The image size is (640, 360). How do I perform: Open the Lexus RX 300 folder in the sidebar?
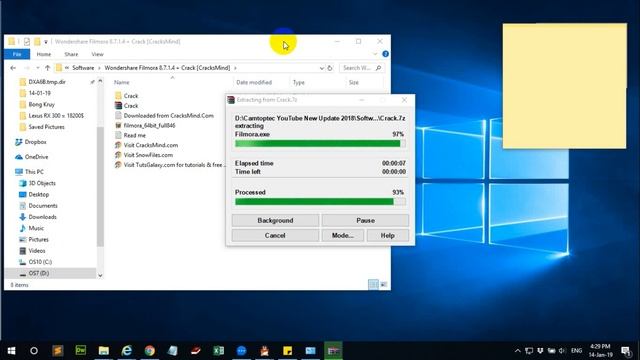(56, 116)
